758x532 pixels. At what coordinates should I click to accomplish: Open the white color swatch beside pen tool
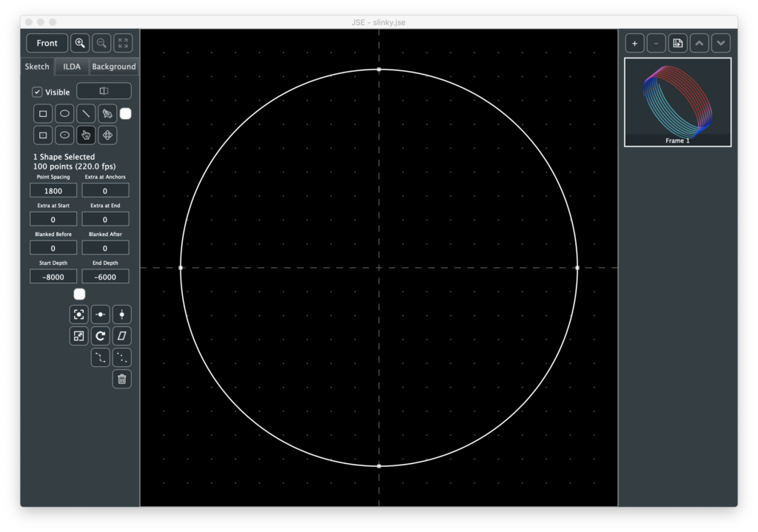coord(126,114)
